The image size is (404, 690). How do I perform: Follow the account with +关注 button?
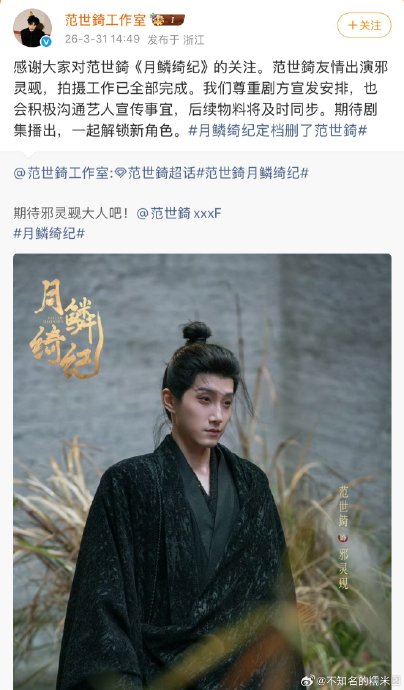point(364,25)
